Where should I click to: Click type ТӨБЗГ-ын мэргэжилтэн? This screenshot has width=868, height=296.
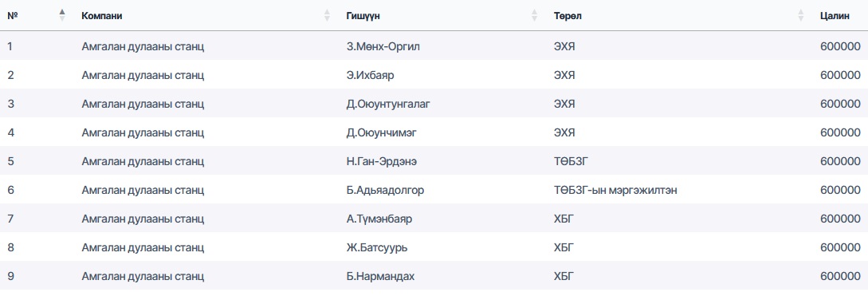click(x=615, y=190)
